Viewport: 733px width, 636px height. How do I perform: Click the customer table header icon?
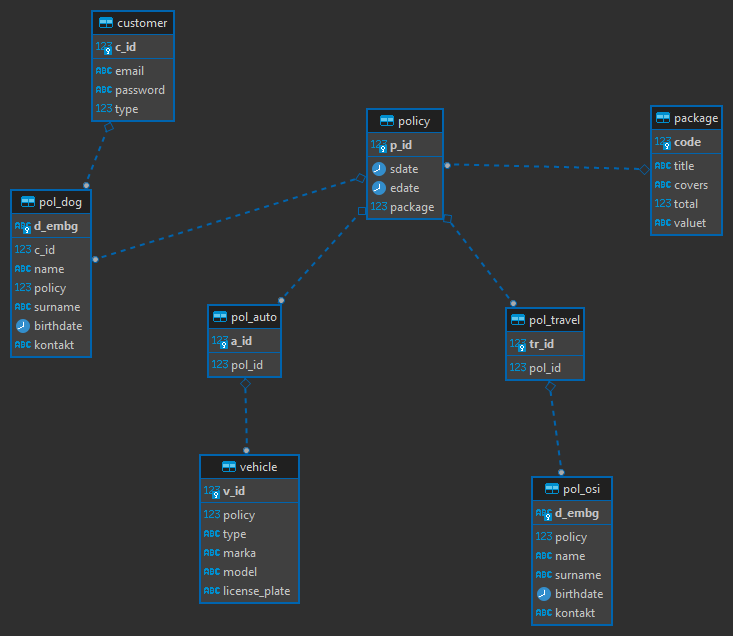(105, 22)
